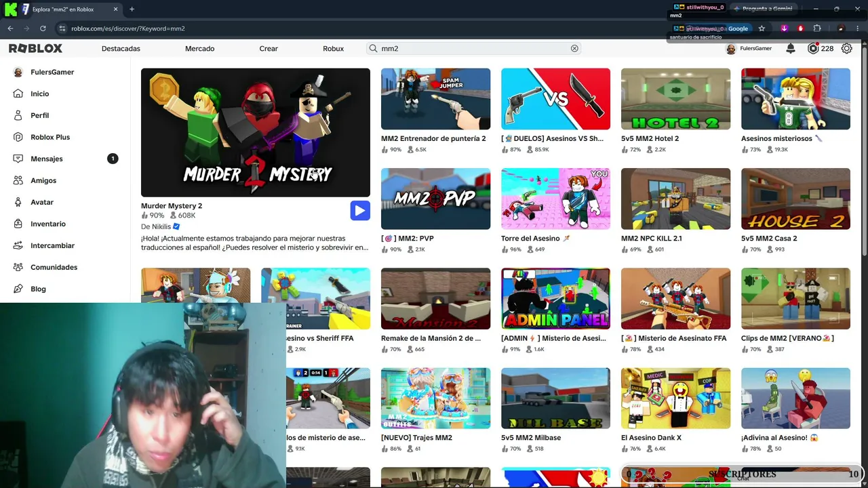Open Mensajes in the sidebar
The image size is (868, 488).
(x=47, y=159)
